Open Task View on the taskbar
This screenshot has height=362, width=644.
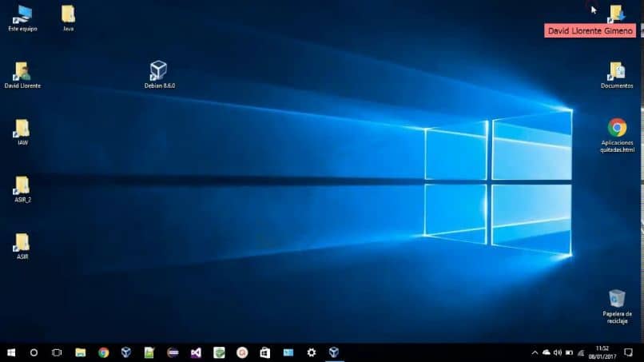coord(57,352)
